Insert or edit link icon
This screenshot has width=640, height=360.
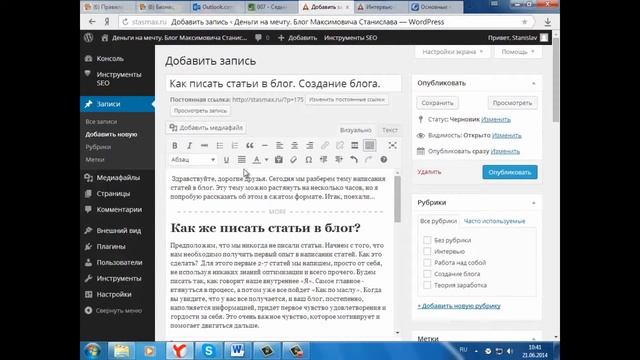click(325, 146)
